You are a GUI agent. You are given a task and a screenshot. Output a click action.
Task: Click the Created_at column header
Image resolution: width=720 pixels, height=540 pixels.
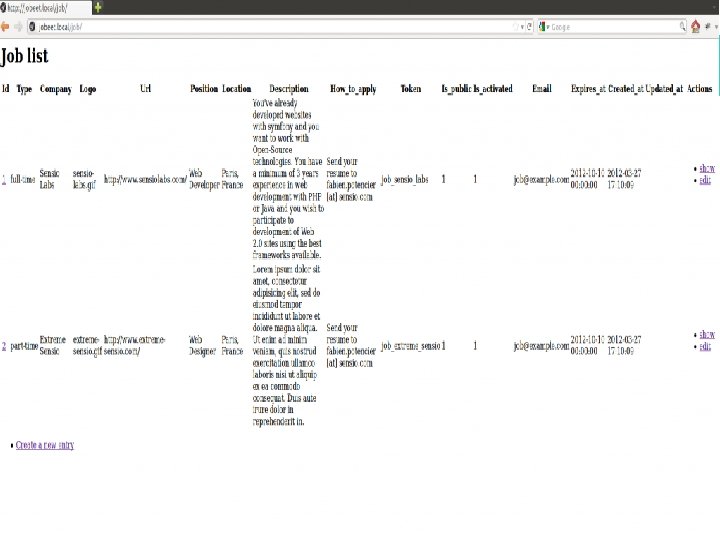pyautogui.click(x=626, y=89)
